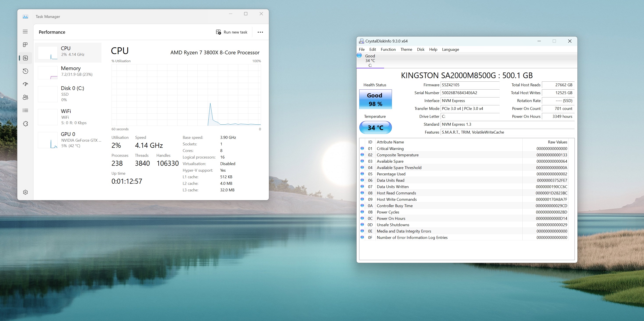The height and width of the screenshot is (321, 644).
Task: Select the Power On Hours attribute row
Action: click(x=464, y=218)
